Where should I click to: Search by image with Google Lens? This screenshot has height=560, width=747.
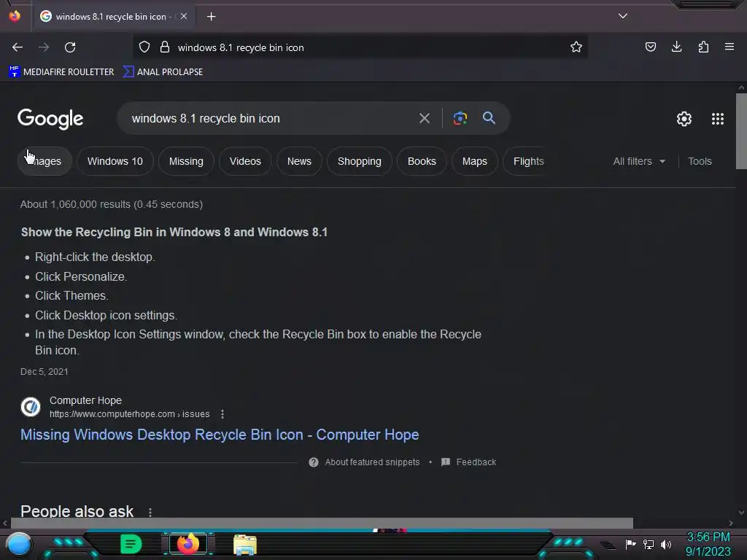click(x=460, y=118)
